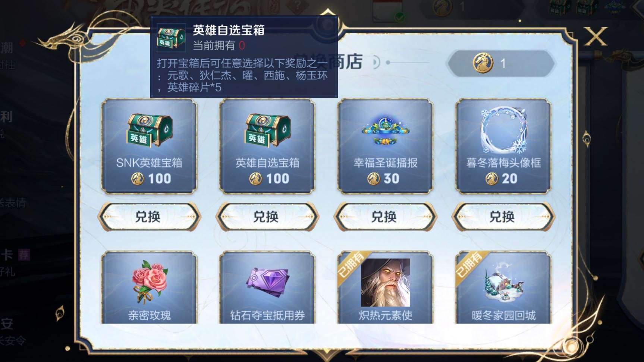Tap the tooltip chest icon at top

171,38
